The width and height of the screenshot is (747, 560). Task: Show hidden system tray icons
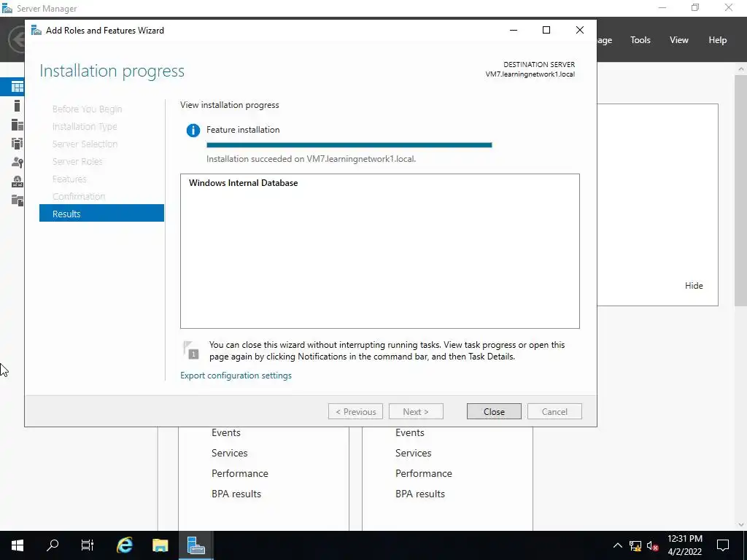click(617, 545)
